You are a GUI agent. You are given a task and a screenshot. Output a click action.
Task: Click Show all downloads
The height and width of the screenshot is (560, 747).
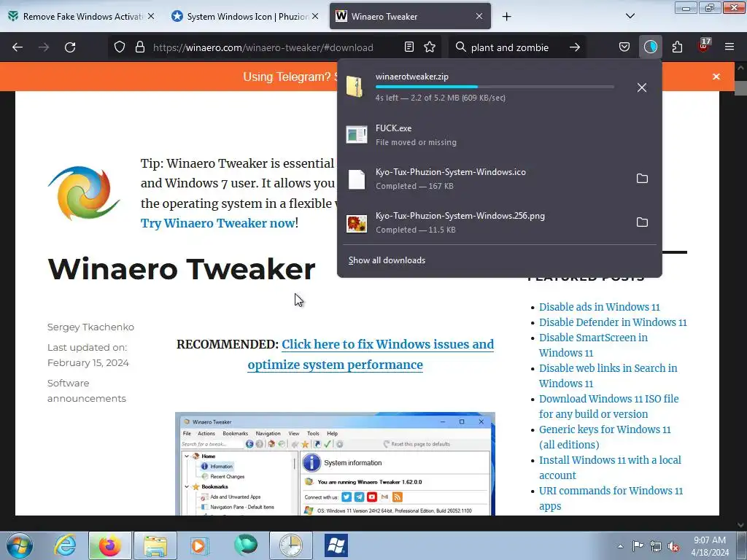387,260
